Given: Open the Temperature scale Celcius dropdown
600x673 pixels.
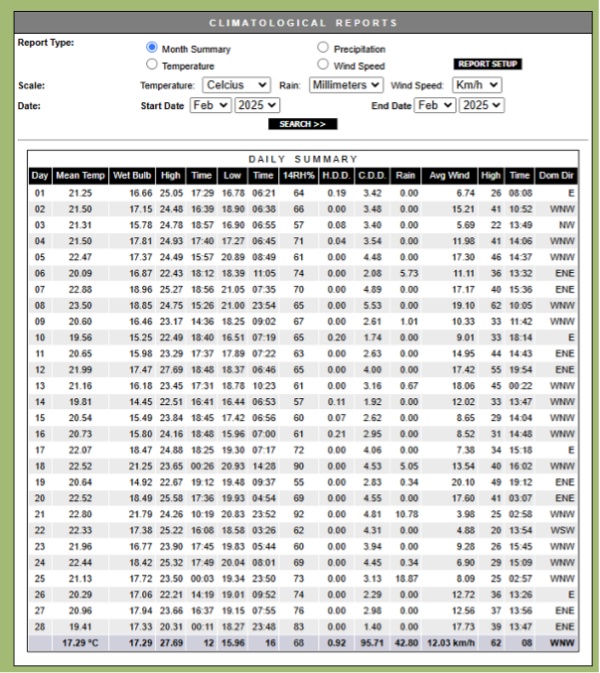Looking at the screenshot, I should pos(236,85).
